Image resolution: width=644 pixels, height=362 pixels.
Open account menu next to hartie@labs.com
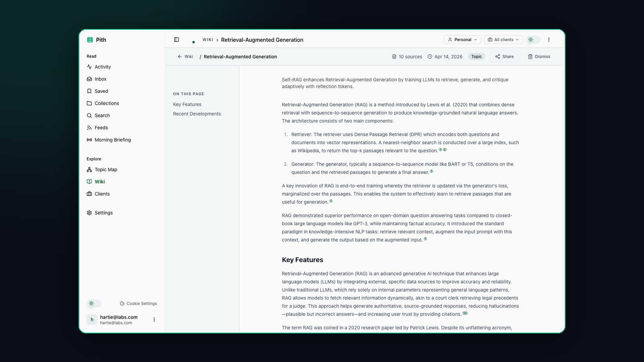point(154,320)
